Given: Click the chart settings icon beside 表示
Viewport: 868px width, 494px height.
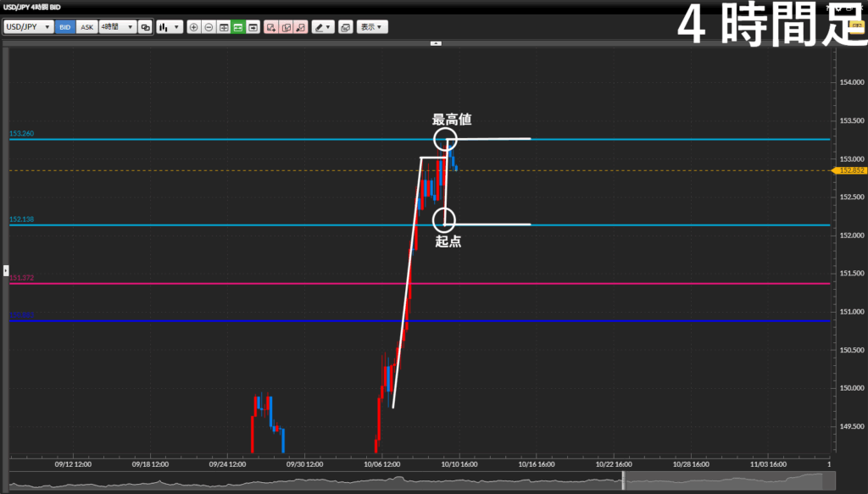Looking at the screenshot, I should point(345,27).
